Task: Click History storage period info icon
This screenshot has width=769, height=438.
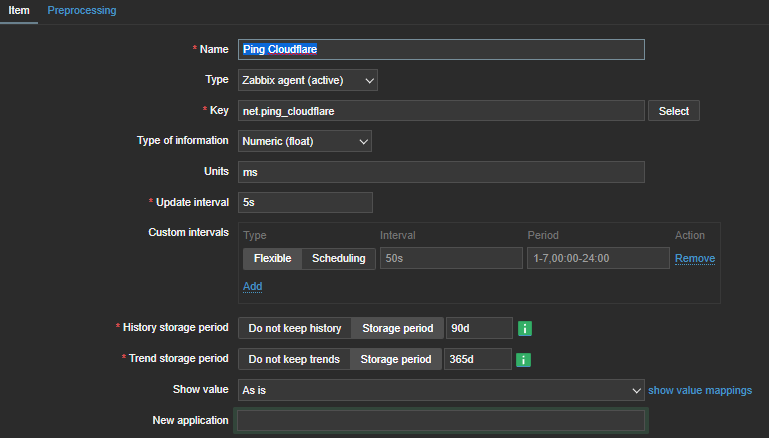Action: 525,328
